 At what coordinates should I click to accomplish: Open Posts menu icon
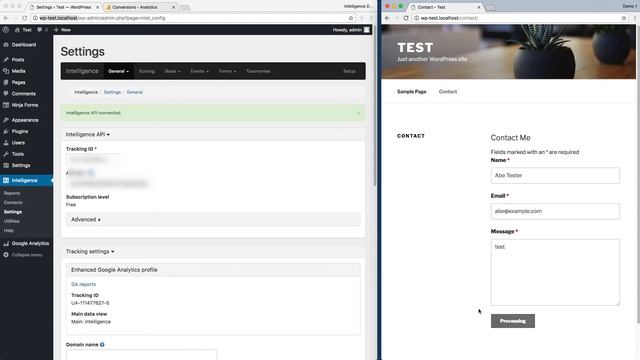pyautogui.click(x=6, y=60)
